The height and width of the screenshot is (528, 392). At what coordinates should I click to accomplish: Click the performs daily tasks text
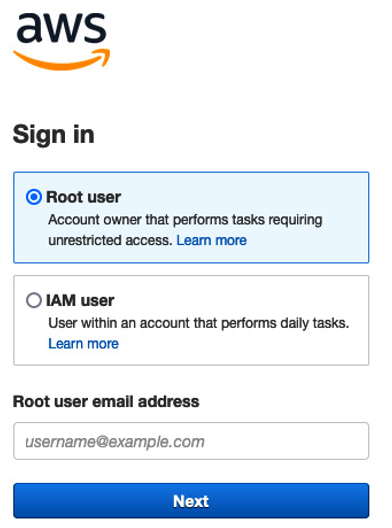pos(285,323)
